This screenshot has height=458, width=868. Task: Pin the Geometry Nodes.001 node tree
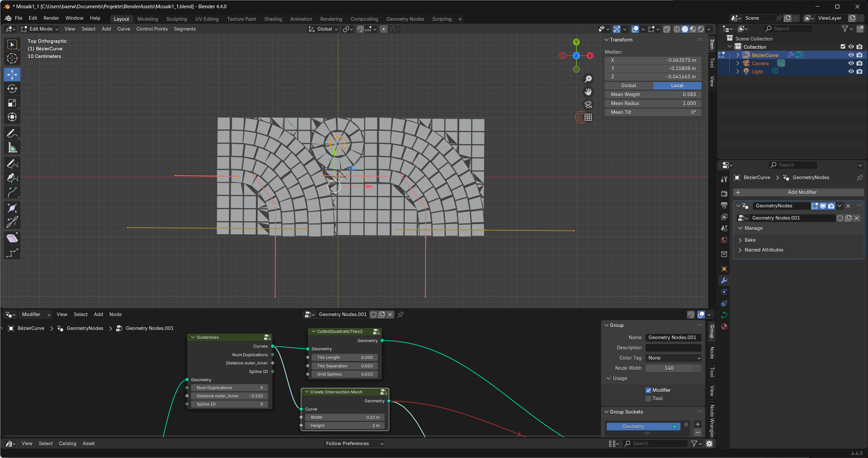coord(401,314)
